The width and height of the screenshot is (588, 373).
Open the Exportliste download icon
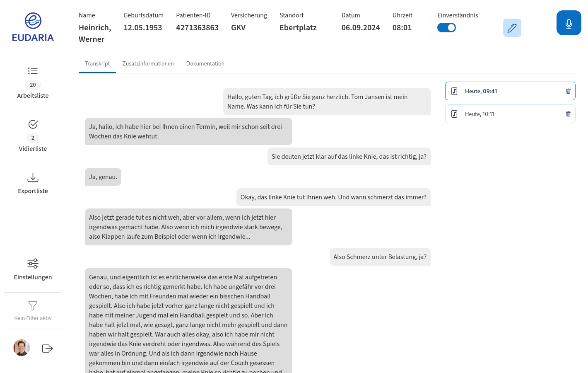coord(33,178)
